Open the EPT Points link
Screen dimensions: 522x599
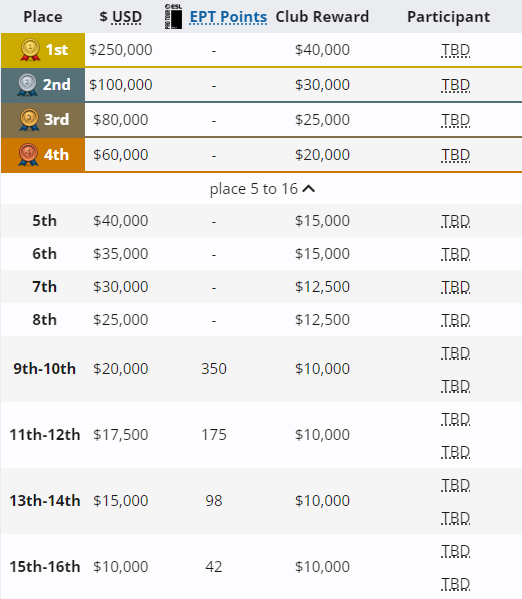click(x=228, y=17)
